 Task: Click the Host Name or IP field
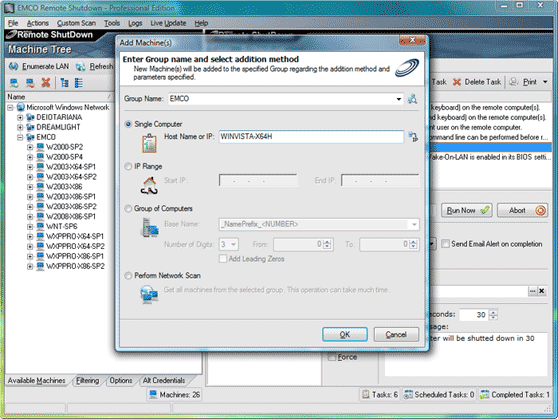point(311,137)
